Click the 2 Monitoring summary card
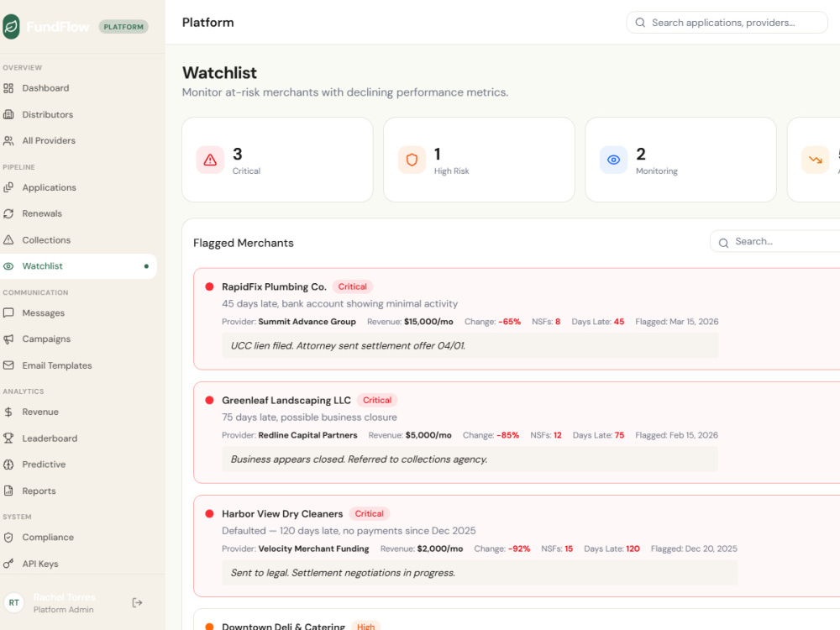The width and height of the screenshot is (840, 630). pos(681,160)
